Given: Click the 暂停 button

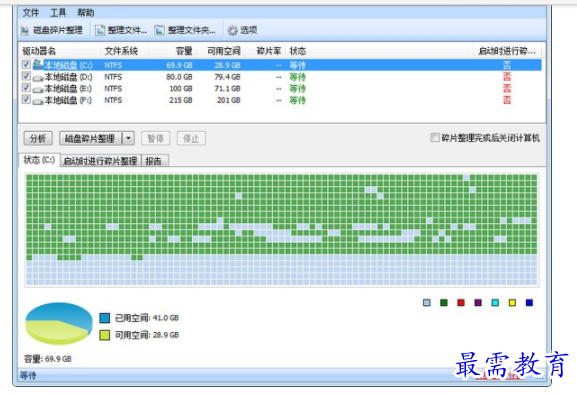Looking at the screenshot, I should [x=155, y=138].
